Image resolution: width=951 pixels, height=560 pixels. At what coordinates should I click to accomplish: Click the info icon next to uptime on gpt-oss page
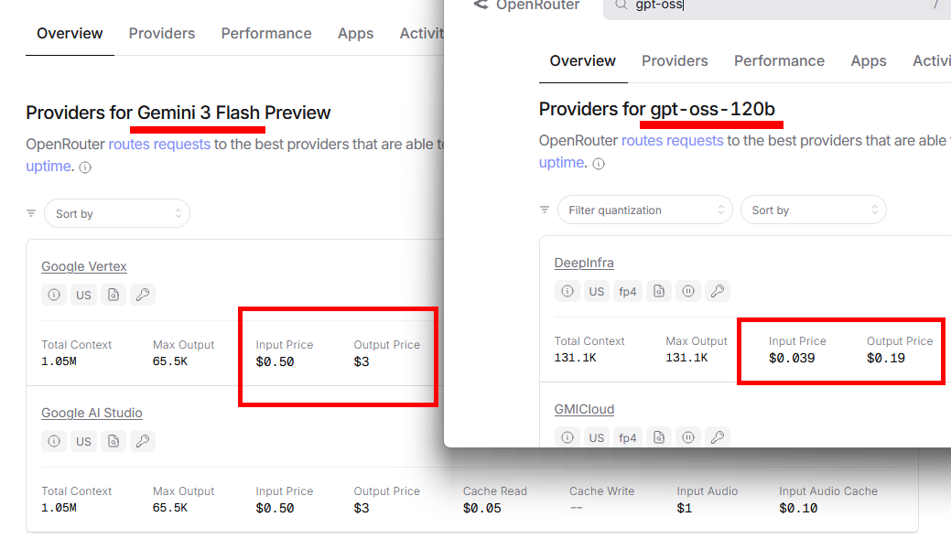click(599, 164)
